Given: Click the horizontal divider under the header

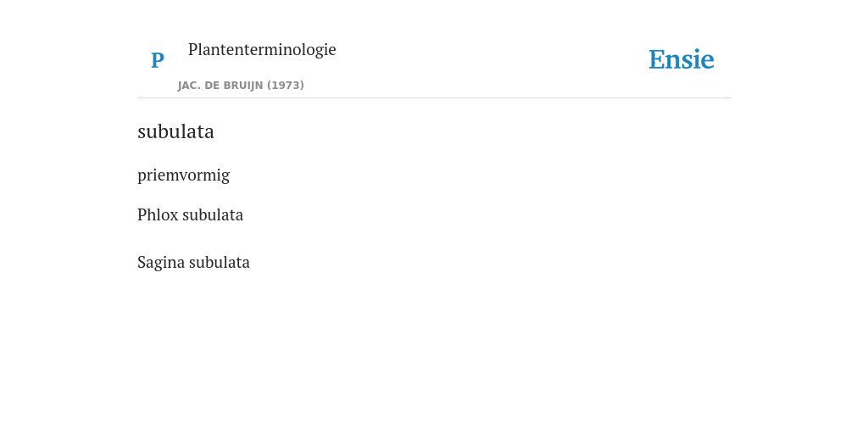Looking at the screenshot, I should click(x=434, y=98).
